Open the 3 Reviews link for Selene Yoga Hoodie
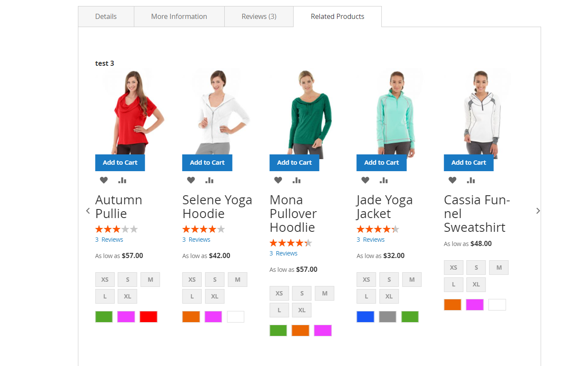Image resolution: width=588 pixels, height=366 pixels. [196, 240]
